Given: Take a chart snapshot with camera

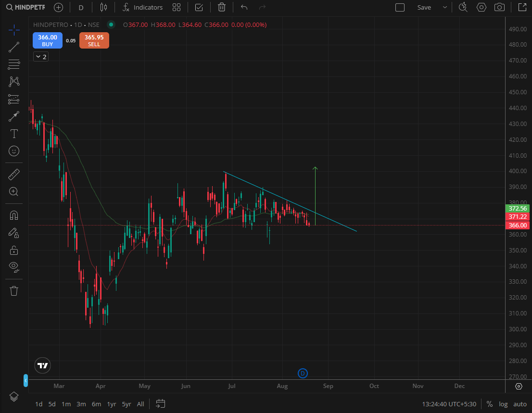Looking at the screenshot, I should coord(499,7).
